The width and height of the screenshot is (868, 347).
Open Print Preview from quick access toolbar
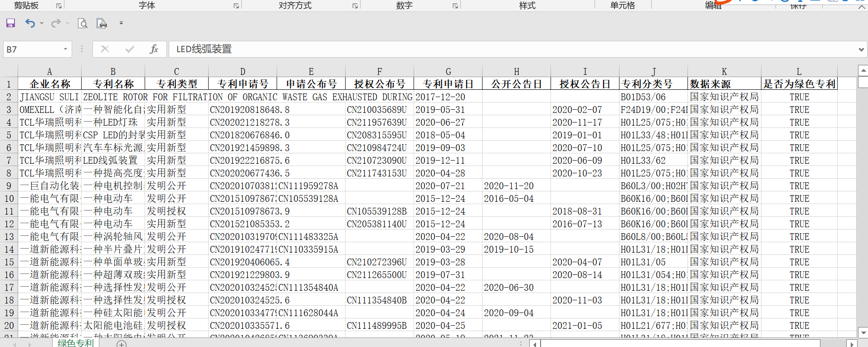(83, 23)
